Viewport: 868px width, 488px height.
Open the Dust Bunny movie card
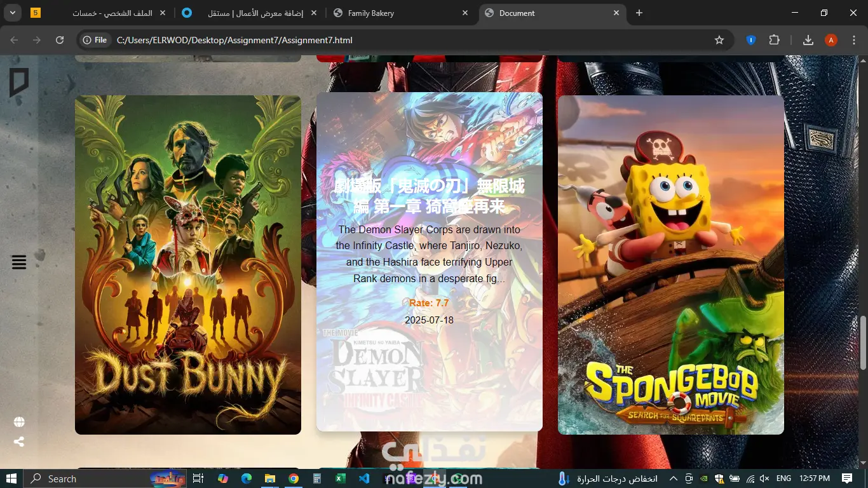pos(188,265)
